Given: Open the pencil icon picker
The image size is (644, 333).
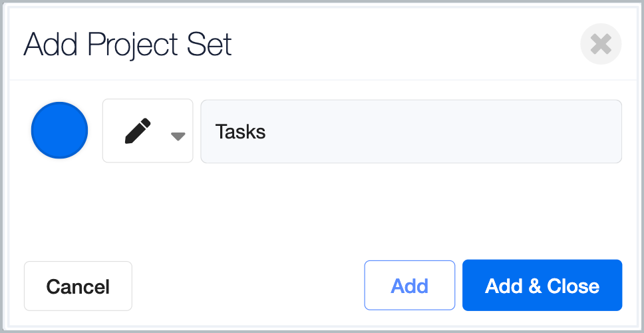Looking at the screenshot, I should pos(148,131).
